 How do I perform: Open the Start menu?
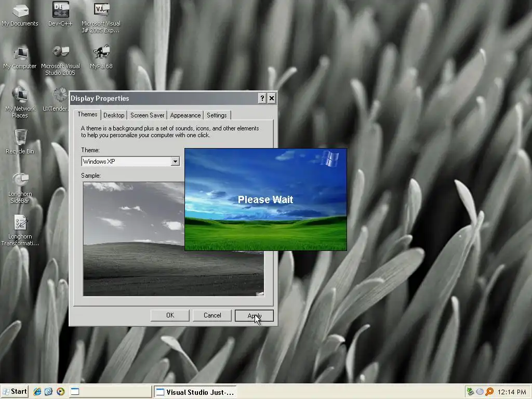point(14,392)
